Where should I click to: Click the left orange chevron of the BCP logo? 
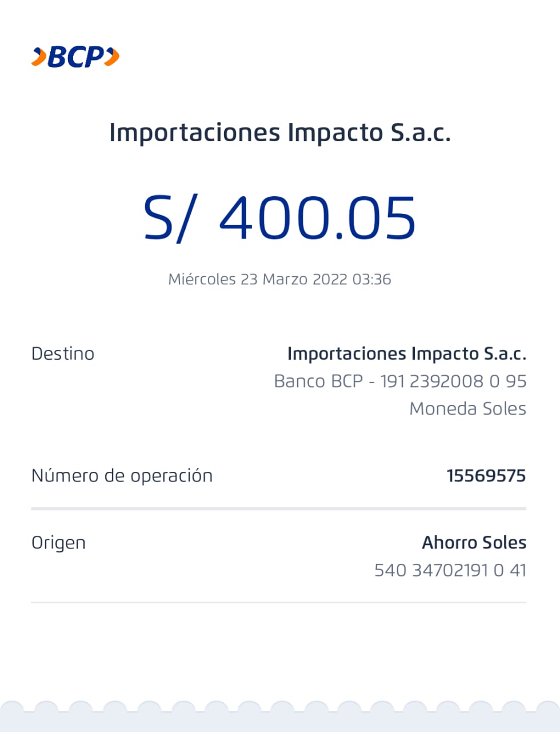pos(39,57)
